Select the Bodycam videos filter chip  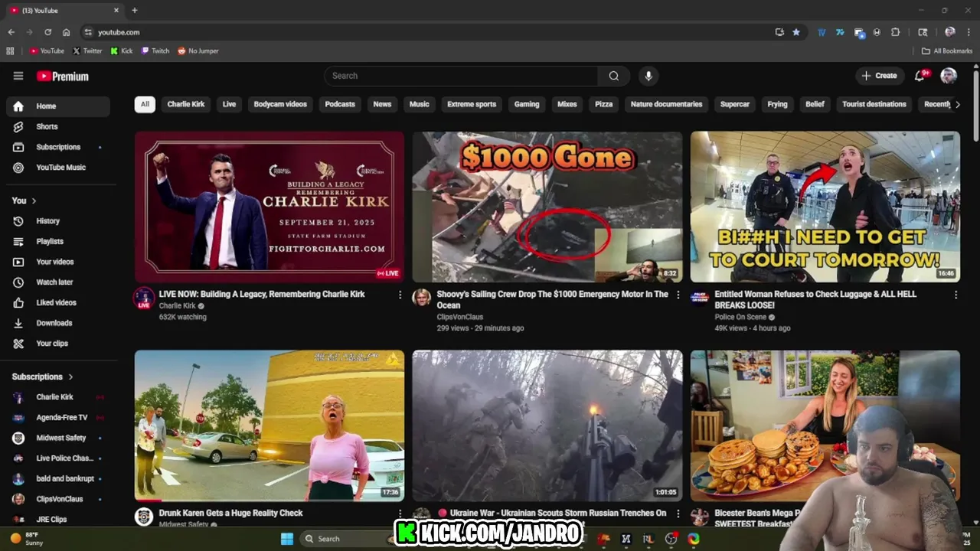click(x=280, y=104)
